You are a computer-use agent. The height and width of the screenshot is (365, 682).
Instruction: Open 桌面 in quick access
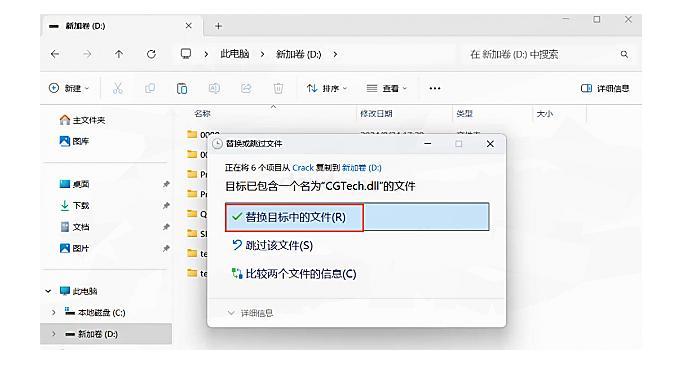pos(74,184)
